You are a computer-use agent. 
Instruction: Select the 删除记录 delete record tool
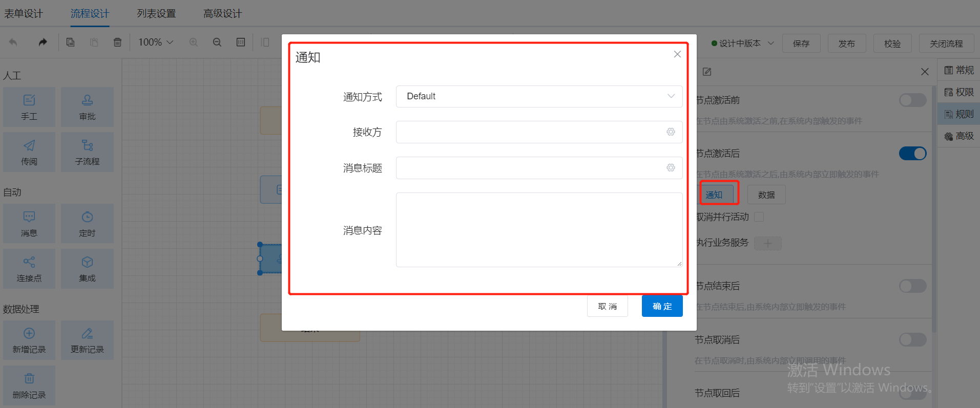29,385
